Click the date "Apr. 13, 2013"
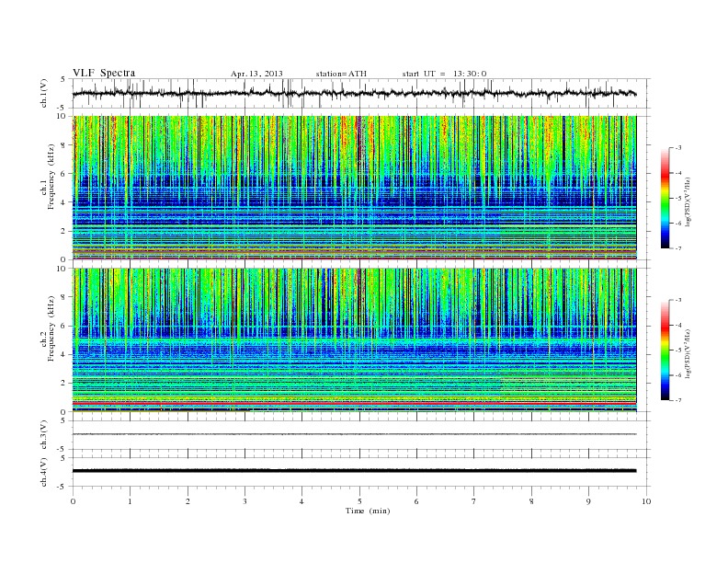The image size is (728, 563). click(x=256, y=74)
